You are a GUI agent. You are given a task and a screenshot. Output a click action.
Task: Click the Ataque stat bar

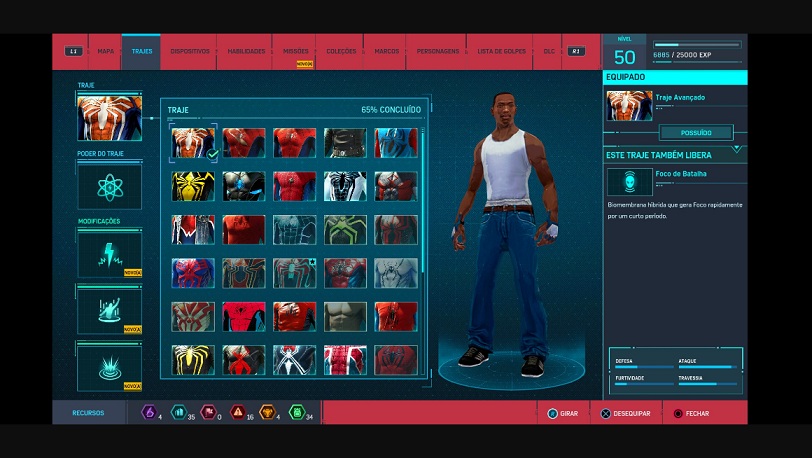707,367
